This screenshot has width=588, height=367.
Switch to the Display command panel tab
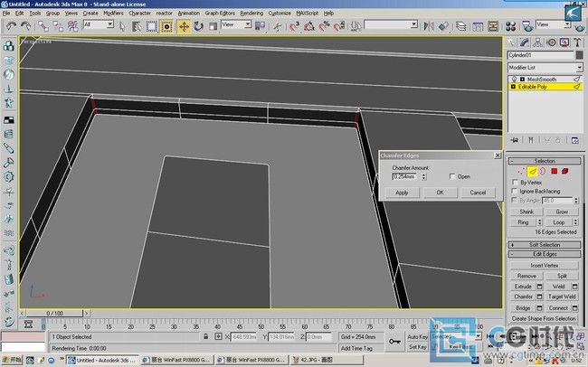pyautogui.click(x=564, y=42)
